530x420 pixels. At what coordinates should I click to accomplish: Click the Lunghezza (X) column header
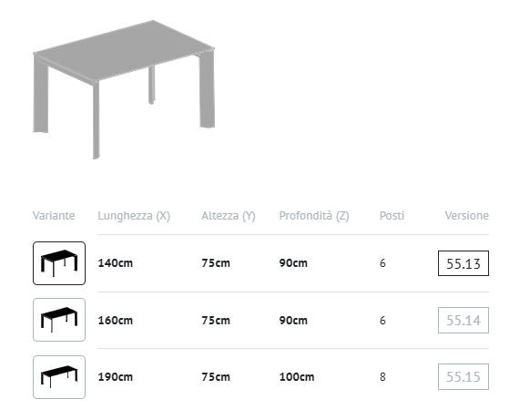point(134,216)
